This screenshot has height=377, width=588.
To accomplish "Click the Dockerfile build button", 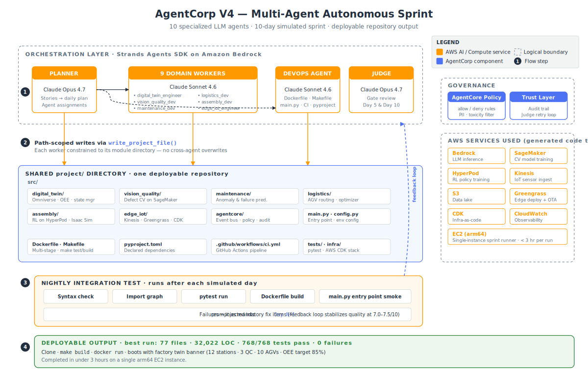I will pos(282,297).
